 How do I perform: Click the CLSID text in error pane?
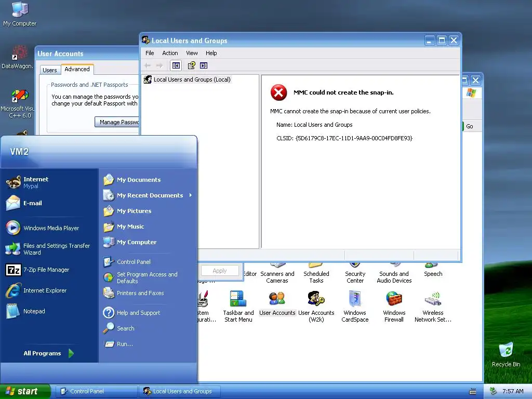coord(344,138)
